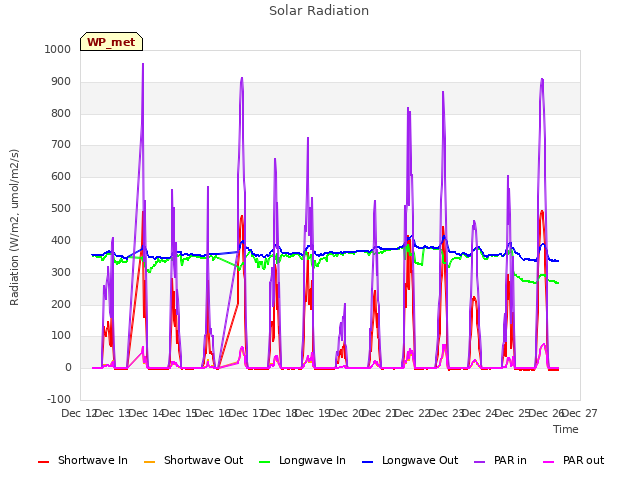This screenshot has width=640, height=480.
Task: Click the red Shortwave In legend swatch
Action: pyautogui.click(x=44, y=462)
